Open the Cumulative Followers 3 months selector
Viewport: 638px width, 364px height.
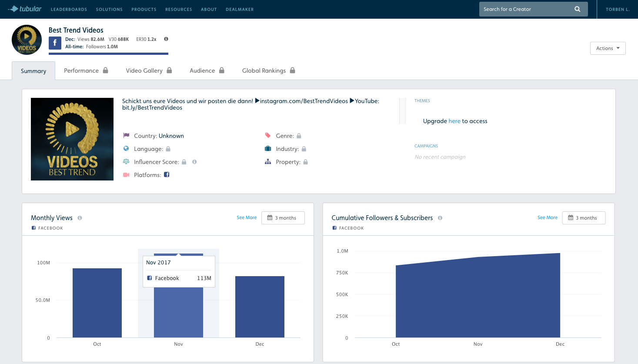tap(584, 218)
